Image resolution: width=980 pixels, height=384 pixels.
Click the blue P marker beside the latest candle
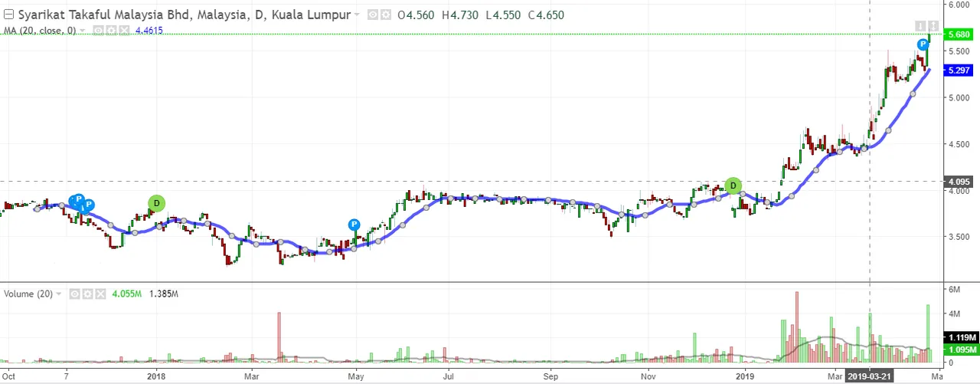pos(923,44)
